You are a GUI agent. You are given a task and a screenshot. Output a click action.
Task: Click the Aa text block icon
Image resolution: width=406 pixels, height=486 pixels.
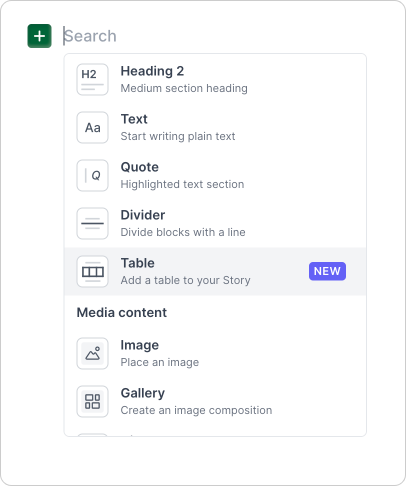click(x=92, y=128)
